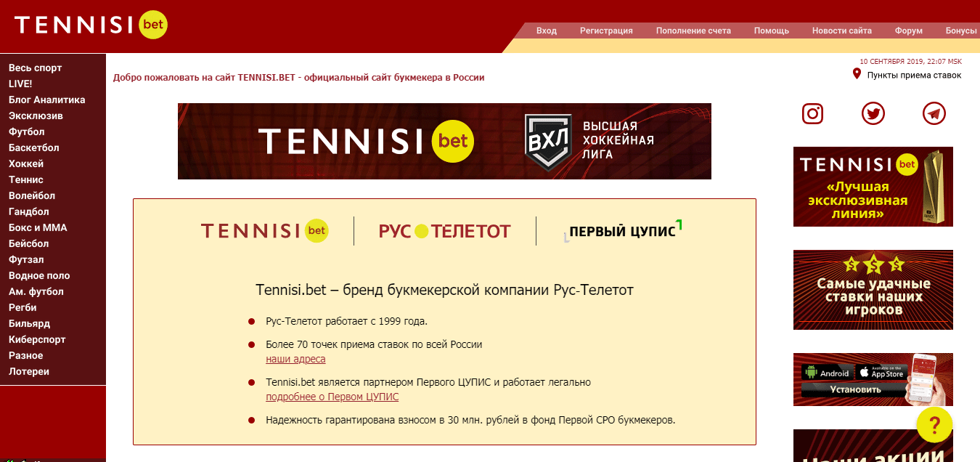
Task: Open the Telegram social icon
Action: coord(934,113)
